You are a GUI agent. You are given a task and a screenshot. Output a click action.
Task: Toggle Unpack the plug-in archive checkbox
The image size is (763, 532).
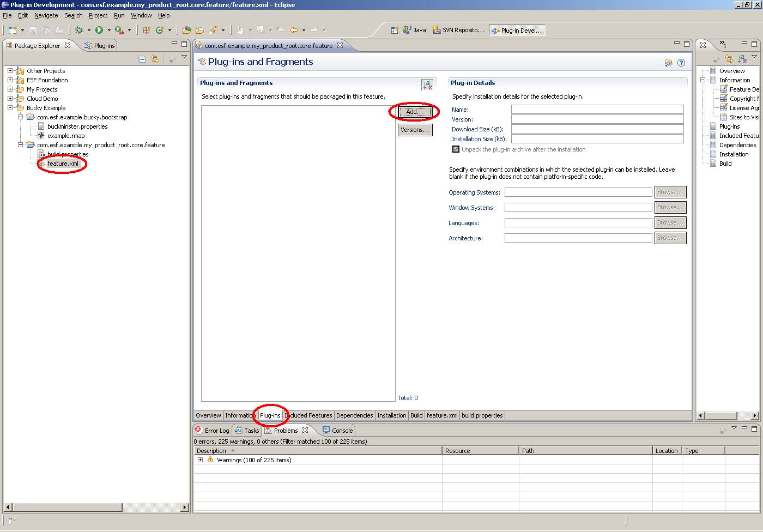coord(456,149)
